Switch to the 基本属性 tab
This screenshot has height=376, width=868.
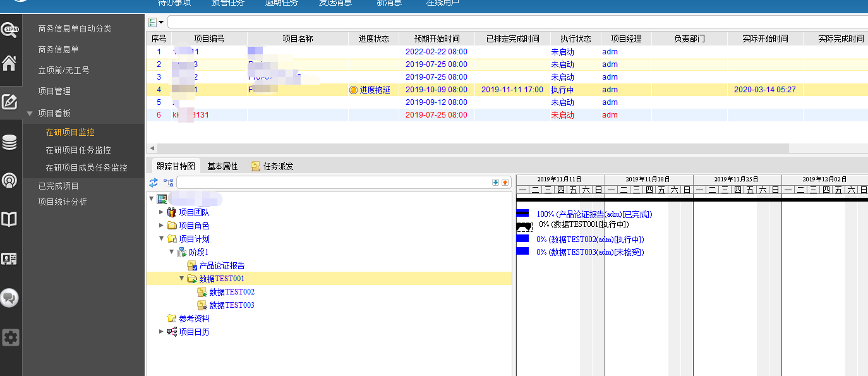[x=222, y=166]
